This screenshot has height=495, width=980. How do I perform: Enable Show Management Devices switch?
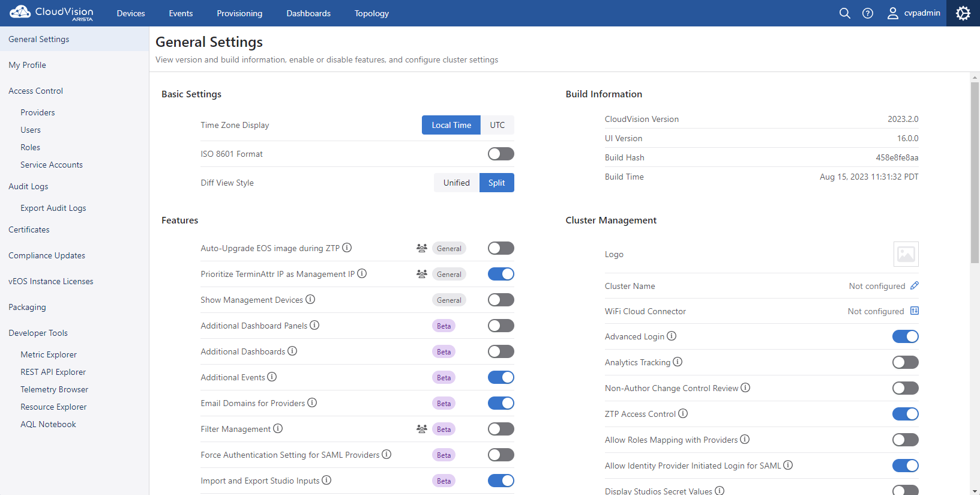pos(501,300)
